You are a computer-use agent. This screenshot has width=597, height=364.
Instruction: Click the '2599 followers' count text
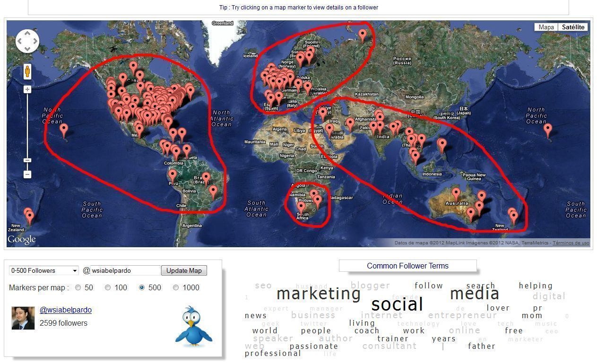click(63, 323)
